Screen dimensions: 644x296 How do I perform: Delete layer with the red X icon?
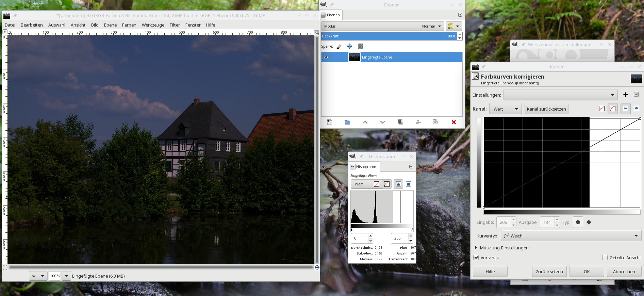pyautogui.click(x=453, y=122)
